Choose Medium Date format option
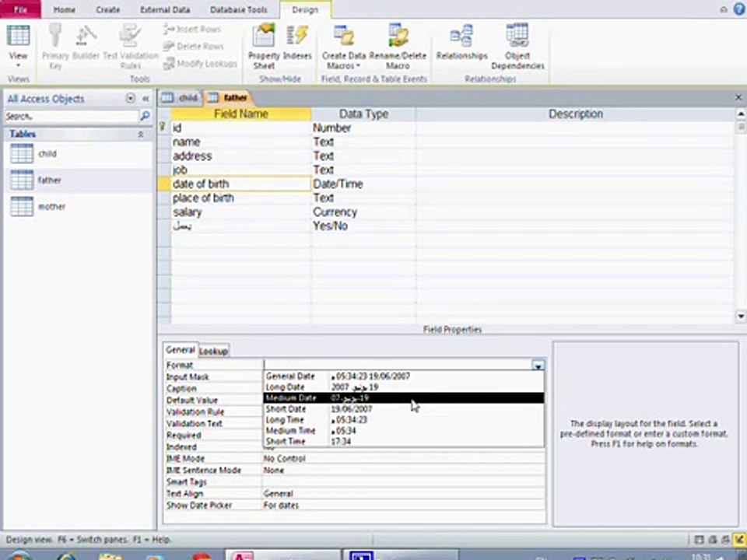 (404, 398)
